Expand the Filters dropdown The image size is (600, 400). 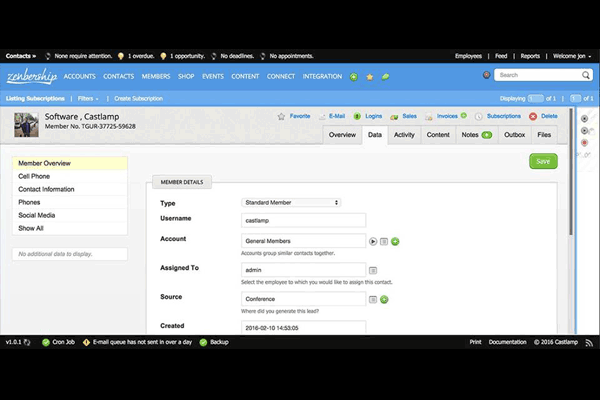[88, 98]
